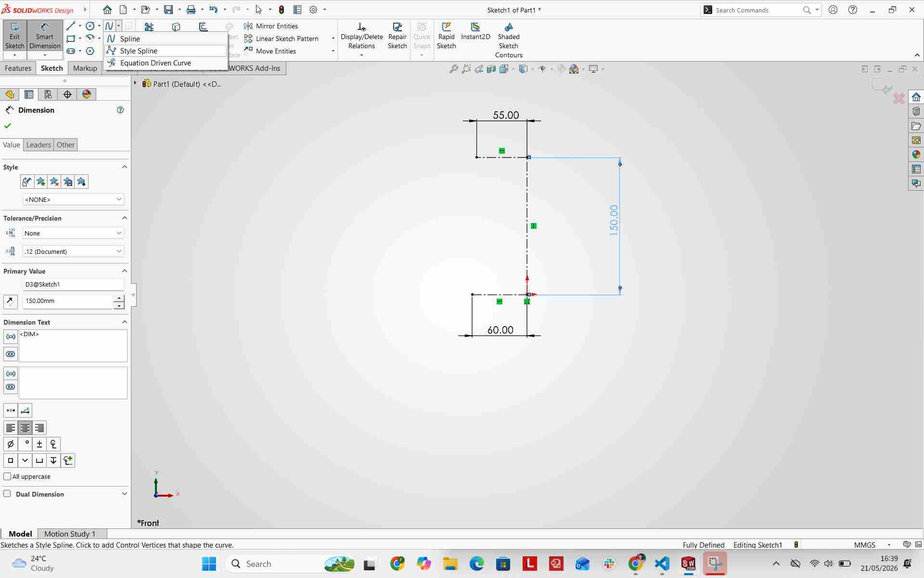The image size is (924, 578).
Task: Enable the Dual Dimension checkbox
Action: pyautogui.click(x=7, y=494)
